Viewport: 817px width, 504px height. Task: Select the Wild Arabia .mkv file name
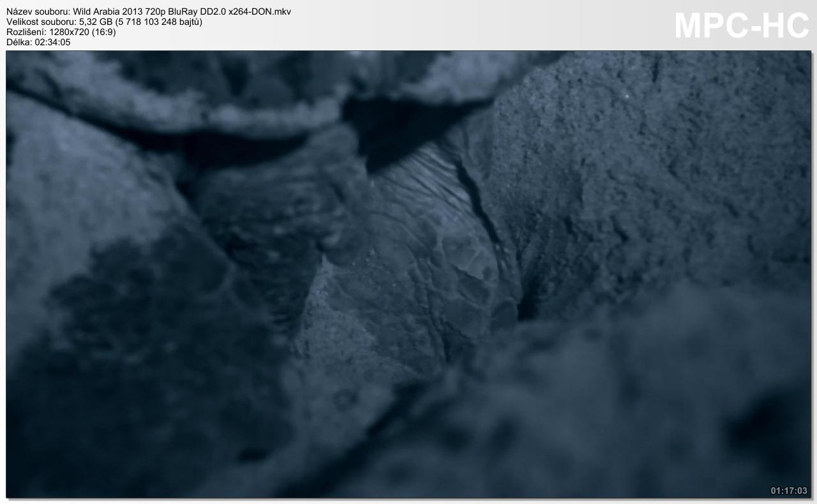[182, 12]
